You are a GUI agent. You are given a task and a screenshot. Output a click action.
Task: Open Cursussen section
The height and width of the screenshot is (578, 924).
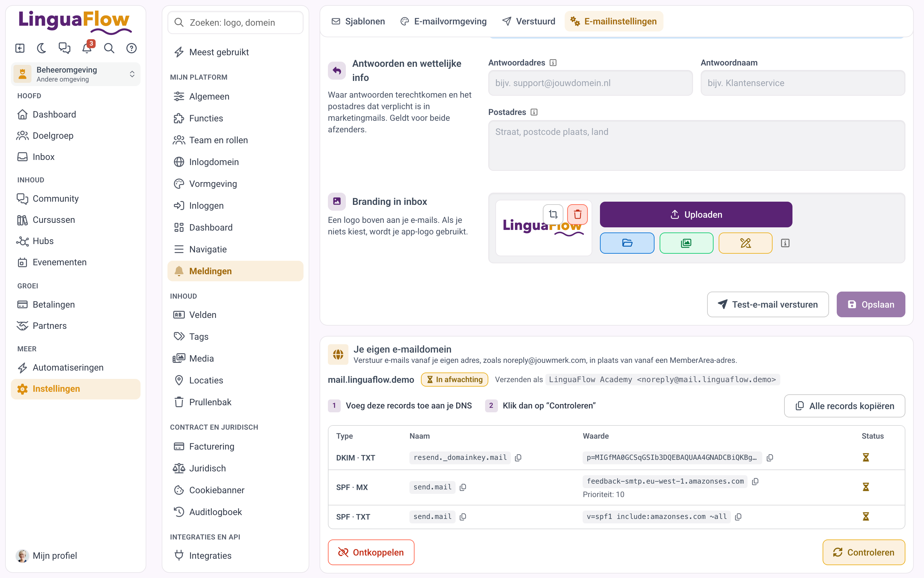tap(76, 220)
